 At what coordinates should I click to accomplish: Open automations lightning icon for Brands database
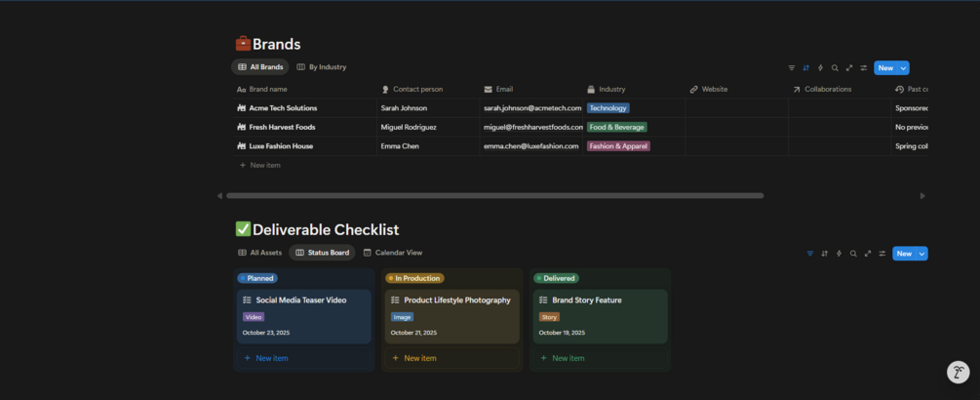click(x=820, y=68)
